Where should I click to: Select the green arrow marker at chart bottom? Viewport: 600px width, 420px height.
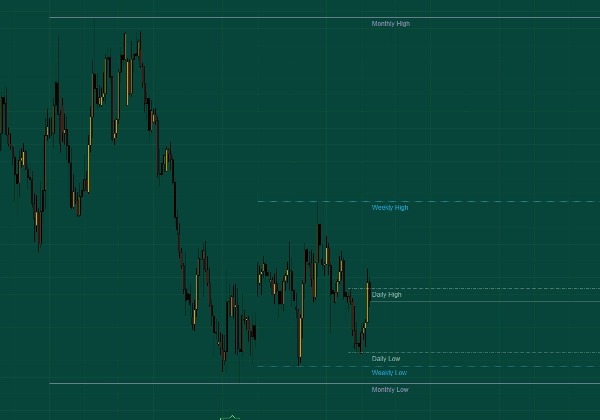(x=230, y=417)
